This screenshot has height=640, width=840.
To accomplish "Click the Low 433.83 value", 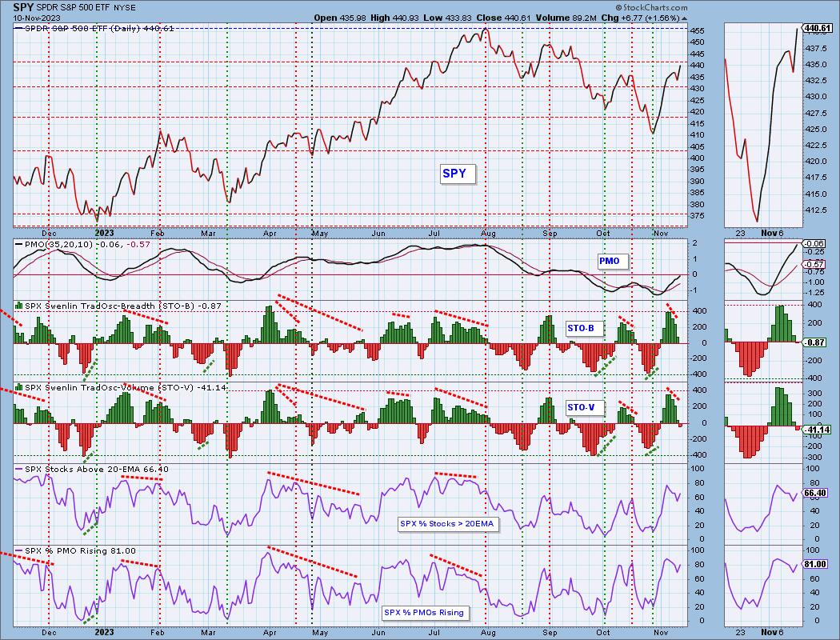I will click(x=447, y=18).
